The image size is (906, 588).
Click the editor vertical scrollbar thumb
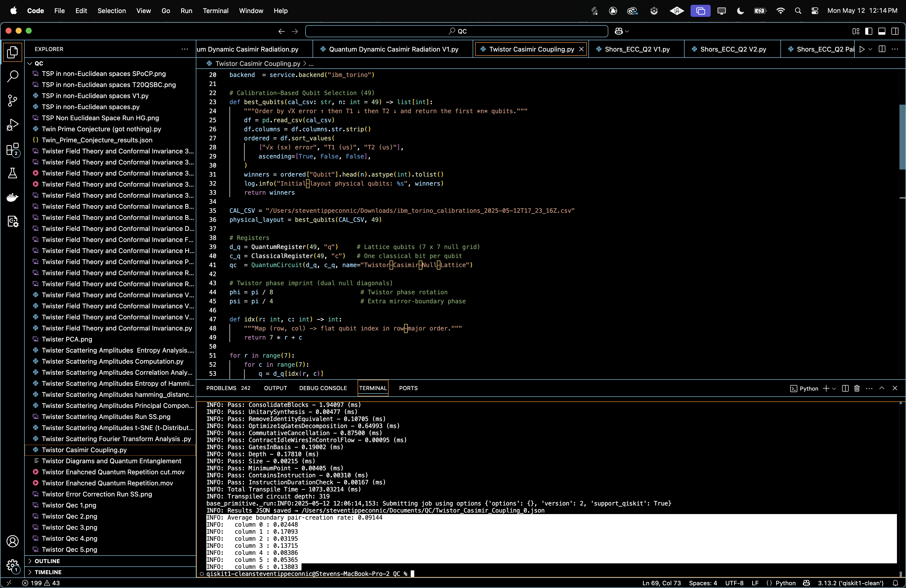coord(902,137)
